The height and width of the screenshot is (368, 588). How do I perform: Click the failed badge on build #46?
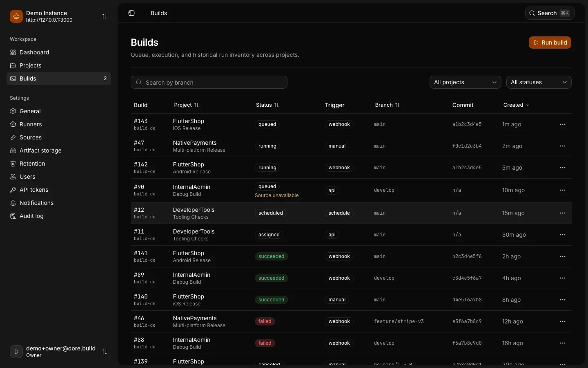[265, 321]
